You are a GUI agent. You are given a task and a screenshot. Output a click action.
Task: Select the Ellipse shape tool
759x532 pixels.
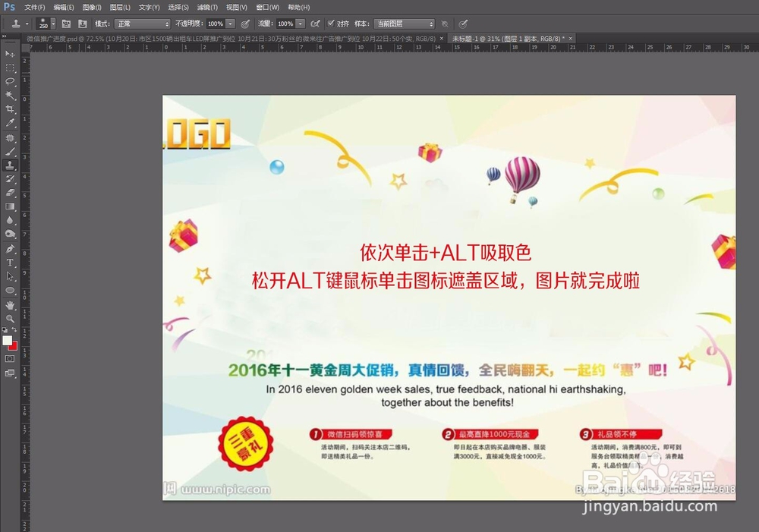point(10,291)
